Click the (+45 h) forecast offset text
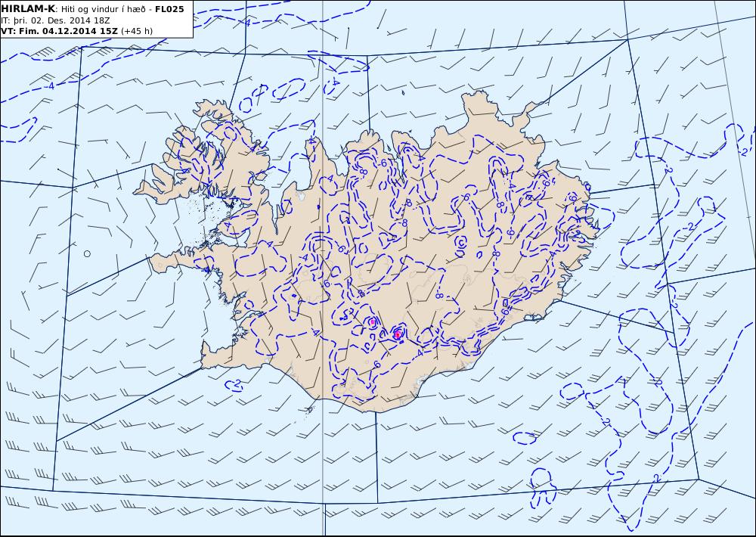This screenshot has width=756, height=537. (x=136, y=31)
